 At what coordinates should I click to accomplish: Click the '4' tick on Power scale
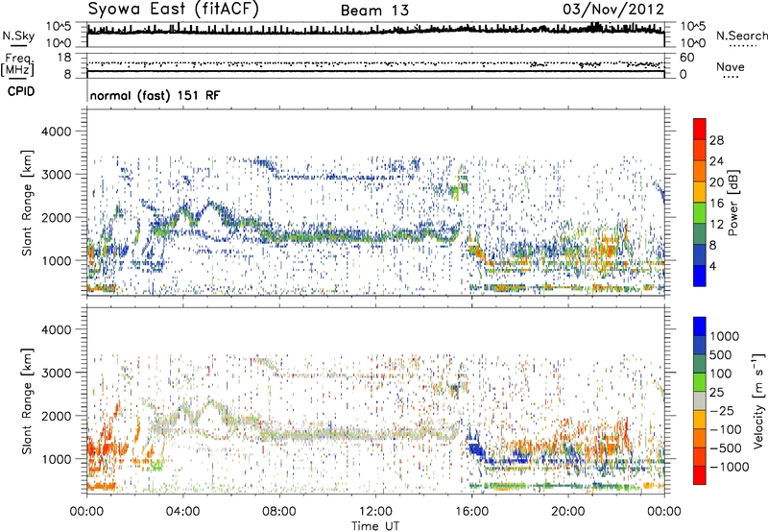pyautogui.click(x=712, y=267)
